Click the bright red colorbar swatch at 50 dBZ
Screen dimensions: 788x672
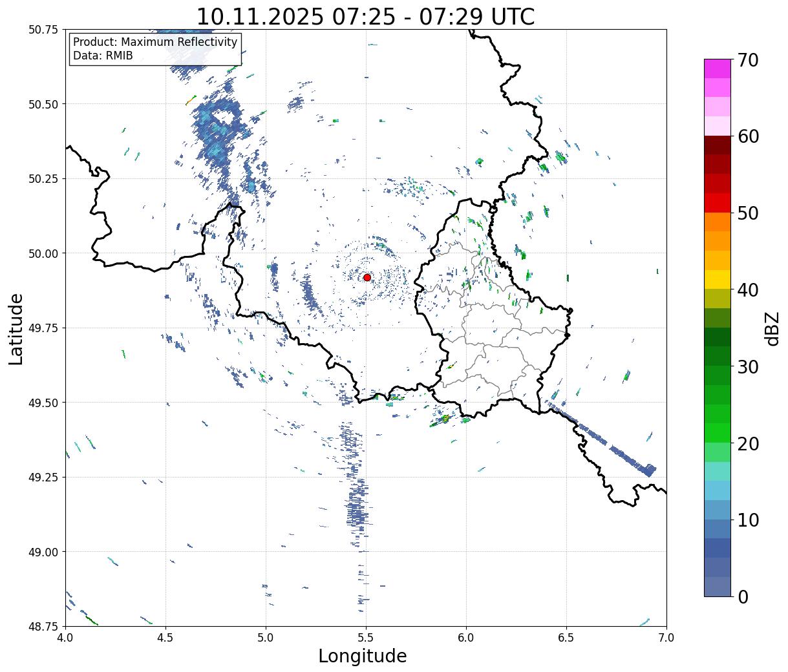pos(718,203)
